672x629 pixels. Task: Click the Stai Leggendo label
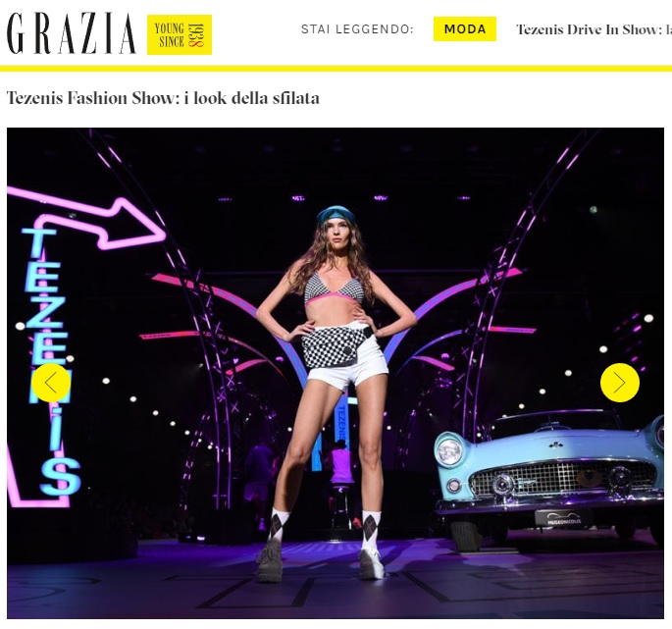pos(357,29)
